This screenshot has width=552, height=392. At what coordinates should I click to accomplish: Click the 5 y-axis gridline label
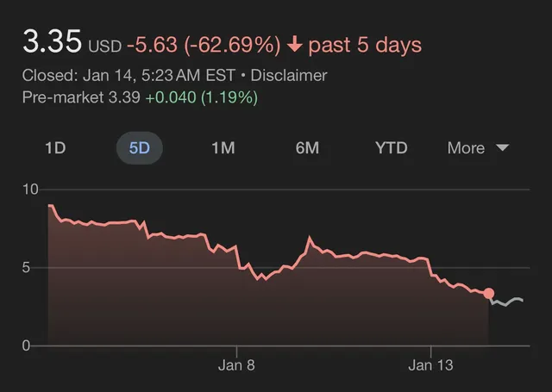(x=27, y=267)
